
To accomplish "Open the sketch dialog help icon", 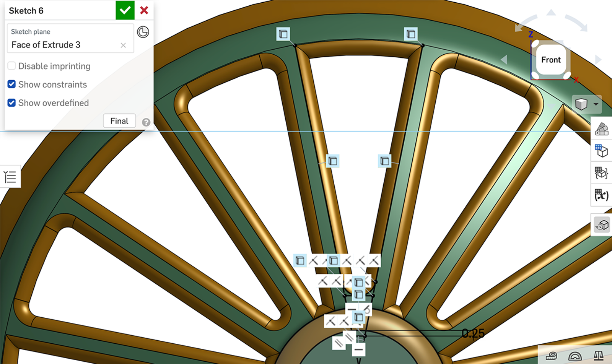I will coord(146,122).
